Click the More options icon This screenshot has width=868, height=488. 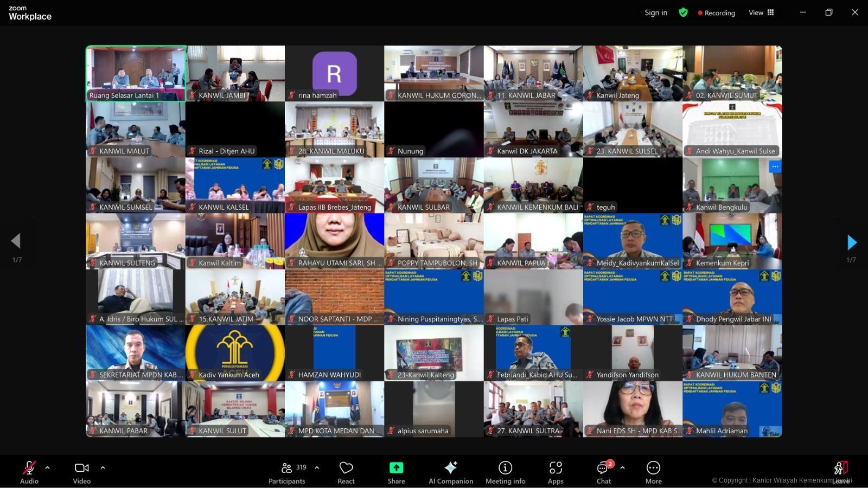point(653,468)
